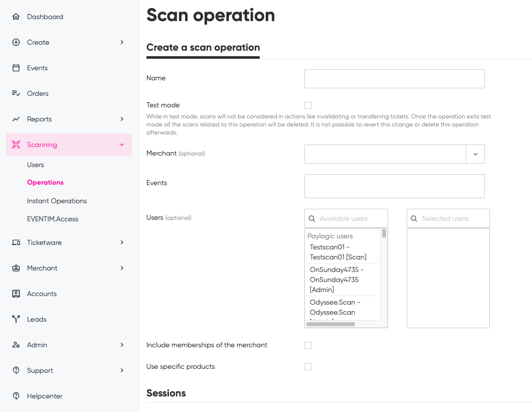Open the Merchant dropdown arrow
Screen dimensions: 532x412
[x=475, y=154]
